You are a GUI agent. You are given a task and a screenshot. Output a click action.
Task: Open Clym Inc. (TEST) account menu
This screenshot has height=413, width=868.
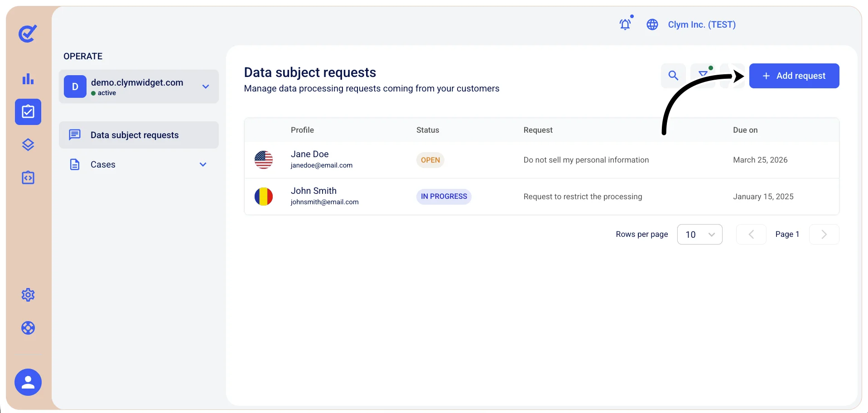702,24
